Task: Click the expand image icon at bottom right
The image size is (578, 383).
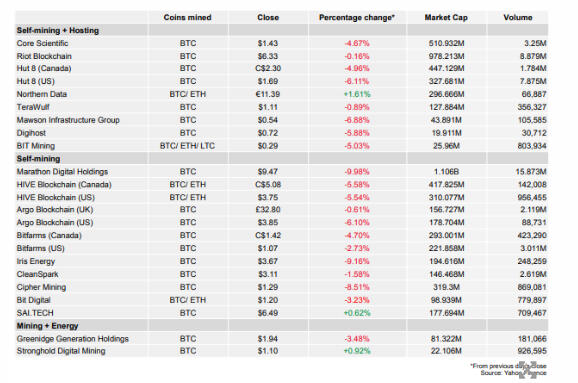Action: pyautogui.click(x=528, y=370)
